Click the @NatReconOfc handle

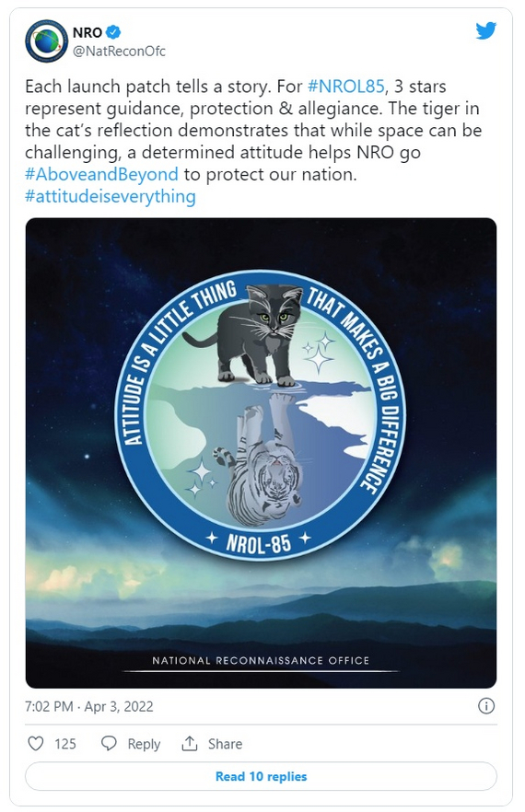coord(119,51)
